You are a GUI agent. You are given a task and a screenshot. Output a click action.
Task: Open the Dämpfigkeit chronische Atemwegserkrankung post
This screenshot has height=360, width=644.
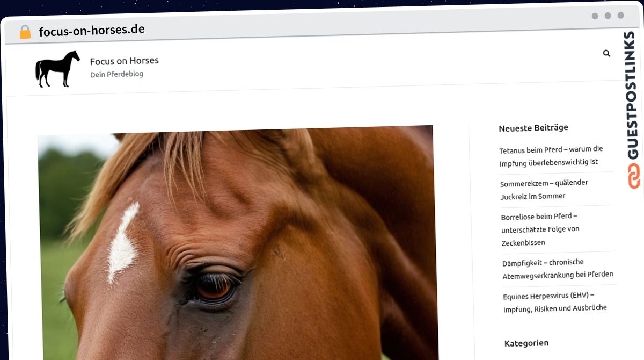click(x=558, y=268)
